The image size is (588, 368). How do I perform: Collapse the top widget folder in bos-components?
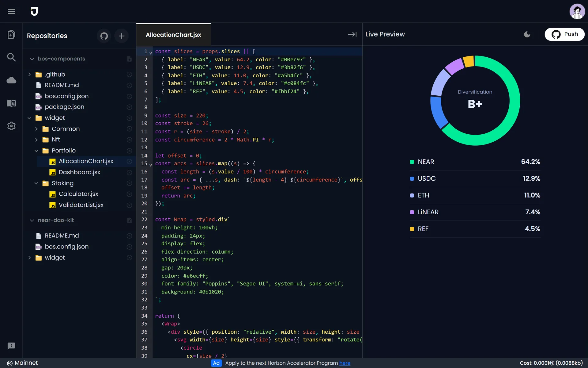pos(29,118)
